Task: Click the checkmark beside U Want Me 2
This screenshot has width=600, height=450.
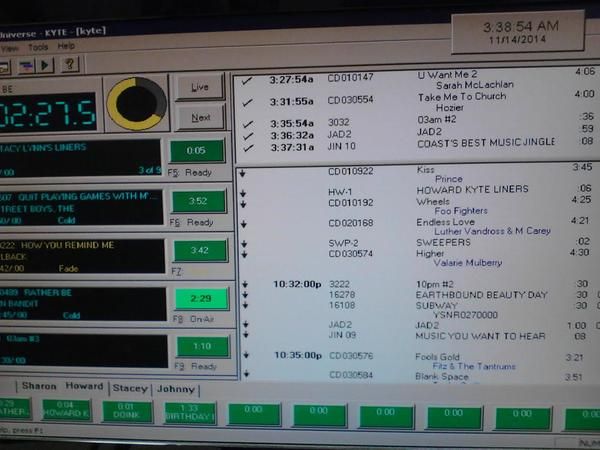Action: point(247,79)
